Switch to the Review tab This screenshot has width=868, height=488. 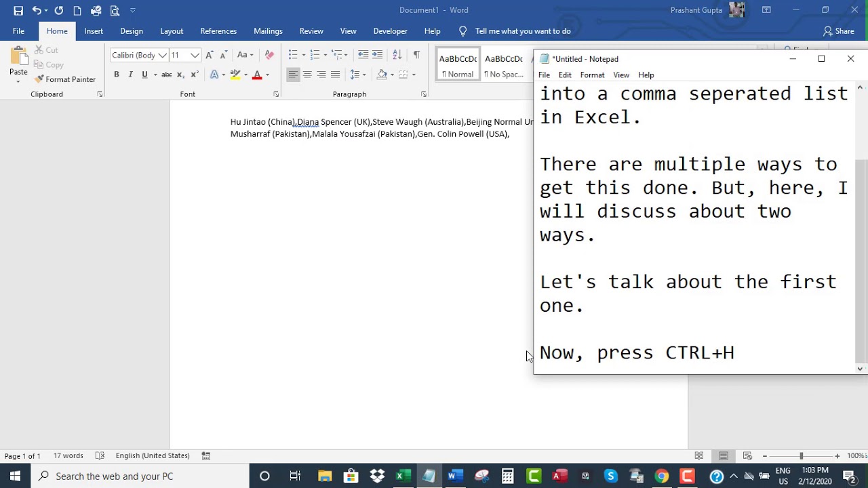click(311, 31)
